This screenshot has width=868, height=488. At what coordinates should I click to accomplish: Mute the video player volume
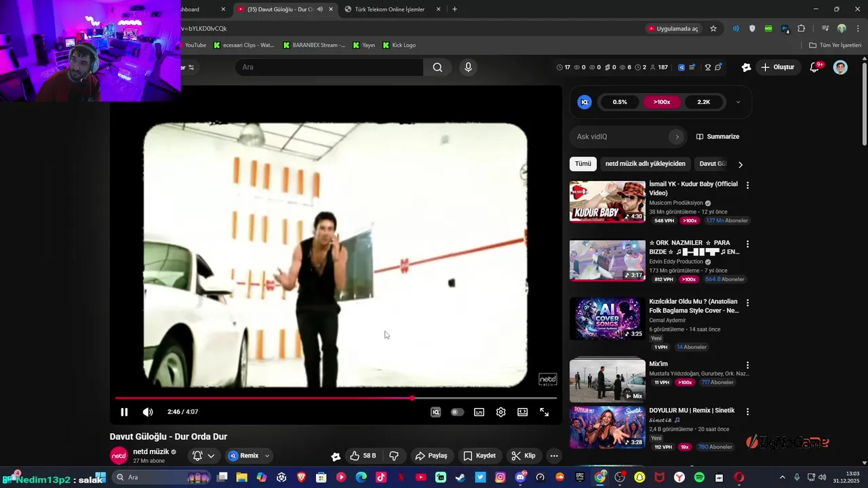[x=148, y=412]
